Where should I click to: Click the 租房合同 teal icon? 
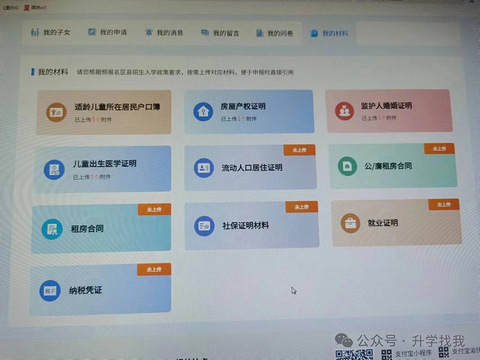click(x=52, y=229)
